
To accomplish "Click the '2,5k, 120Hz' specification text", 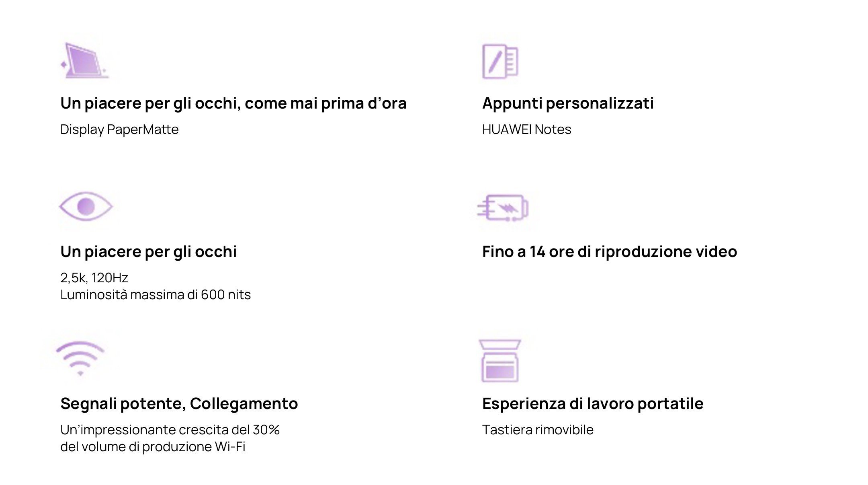I will point(94,277).
